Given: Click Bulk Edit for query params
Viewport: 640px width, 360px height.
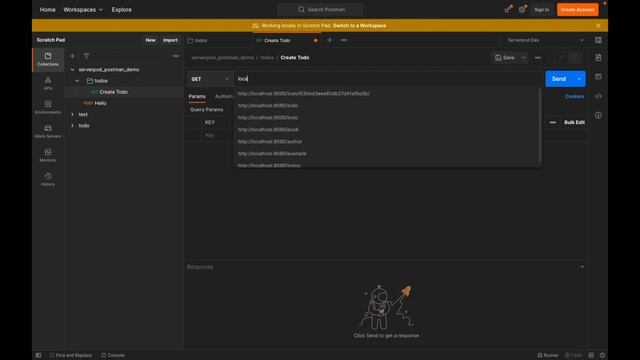Looking at the screenshot, I should pyautogui.click(x=574, y=122).
